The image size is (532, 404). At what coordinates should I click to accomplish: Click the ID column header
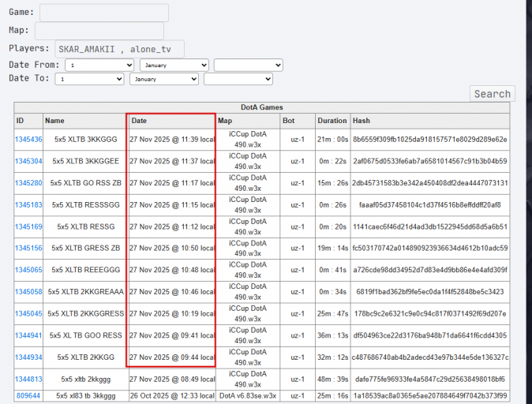[x=28, y=121]
